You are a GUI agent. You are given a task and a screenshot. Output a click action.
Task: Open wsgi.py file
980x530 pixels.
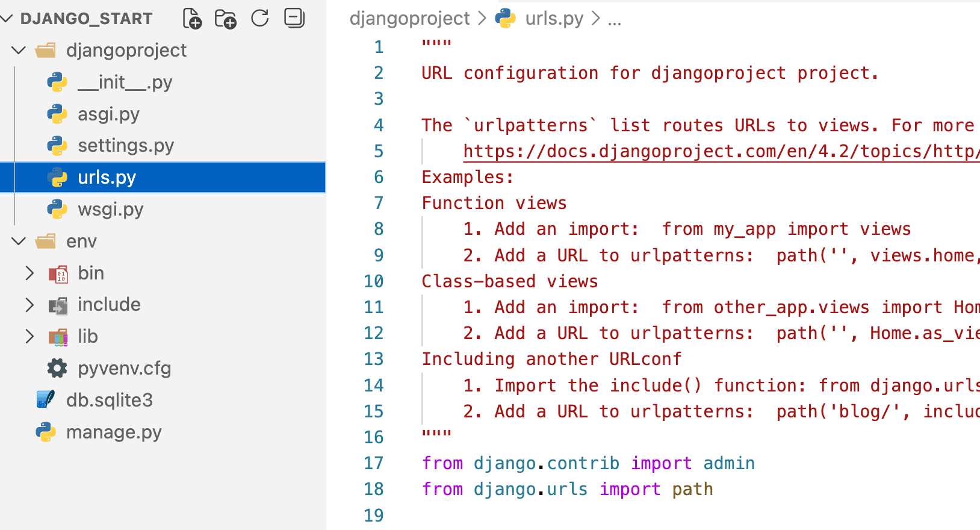pos(111,210)
